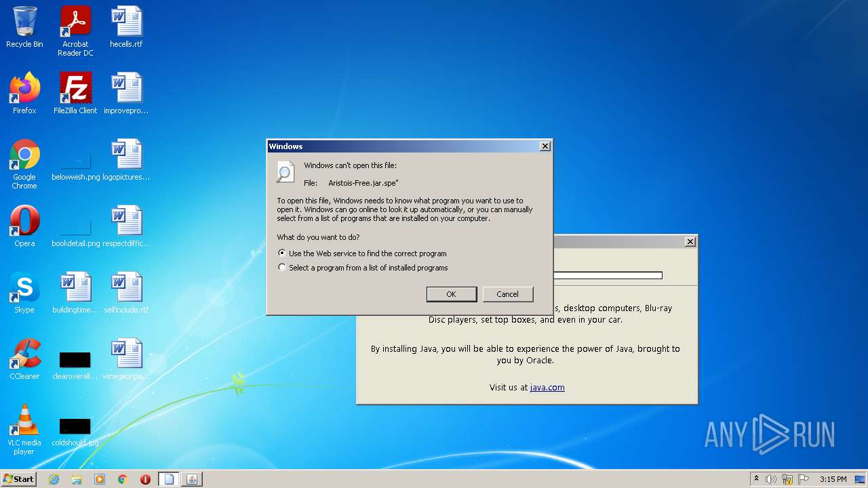Open the Google Chrome desktop shortcut
Image resolution: width=868 pixels, height=488 pixels.
tap(24, 164)
